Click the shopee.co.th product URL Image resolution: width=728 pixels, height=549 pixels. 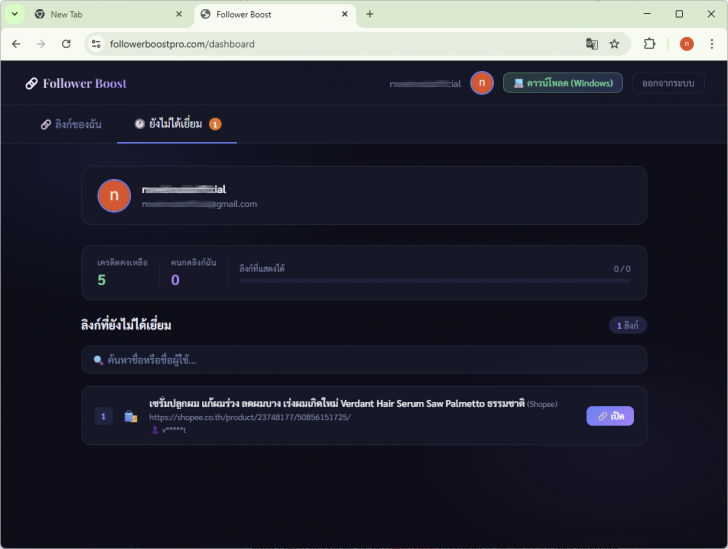click(x=250, y=417)
